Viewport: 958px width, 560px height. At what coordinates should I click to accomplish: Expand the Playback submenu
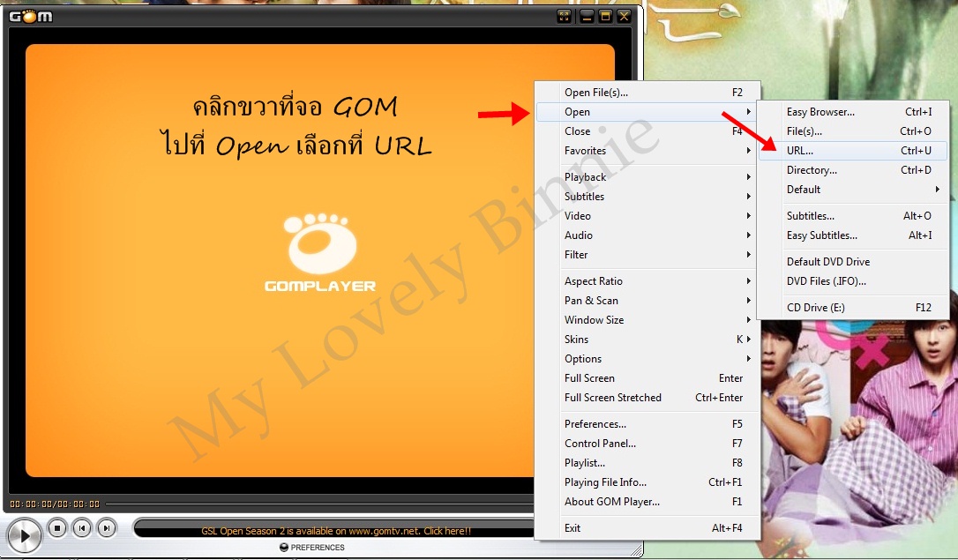coord(647,177)
